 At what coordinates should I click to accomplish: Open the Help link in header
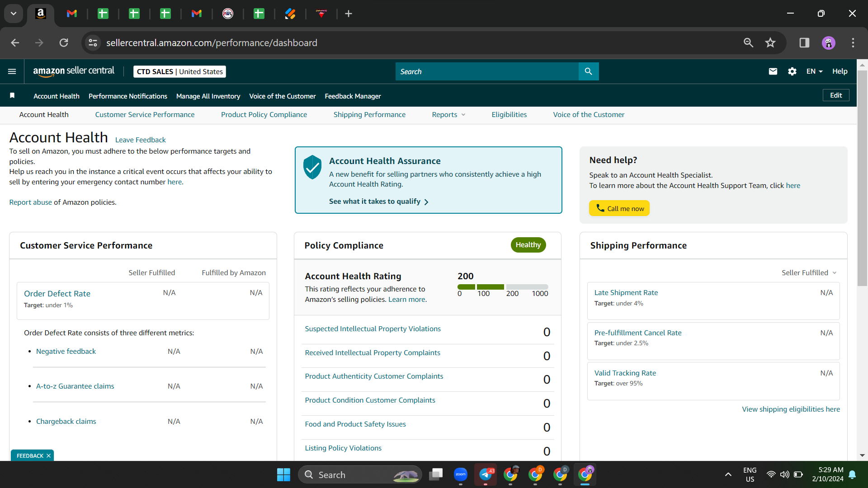point(840,71)
